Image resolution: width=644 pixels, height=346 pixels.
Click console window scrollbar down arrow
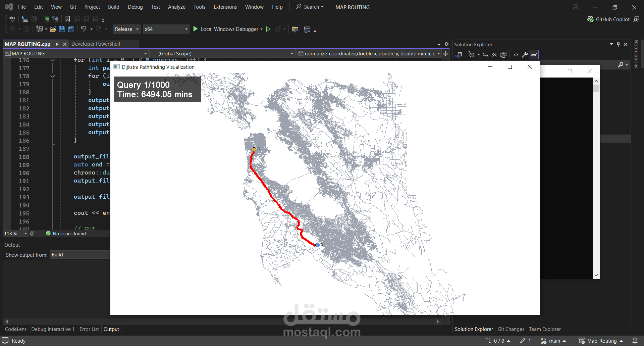596,276
